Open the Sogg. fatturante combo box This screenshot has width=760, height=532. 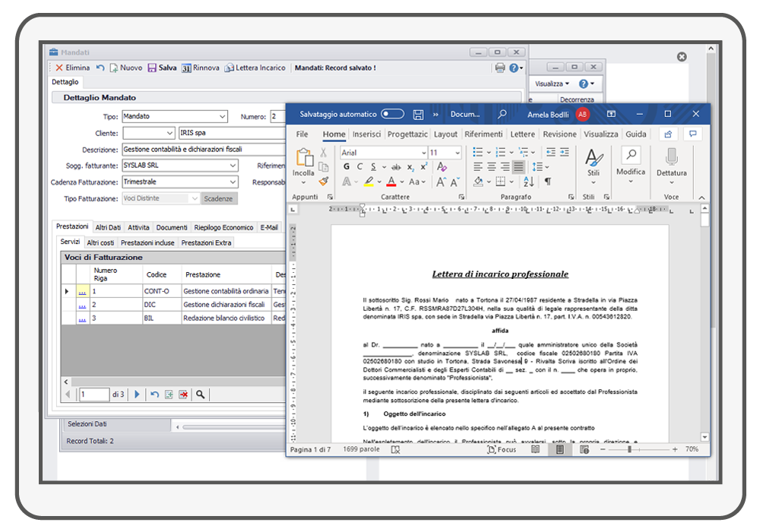(233, 165)
